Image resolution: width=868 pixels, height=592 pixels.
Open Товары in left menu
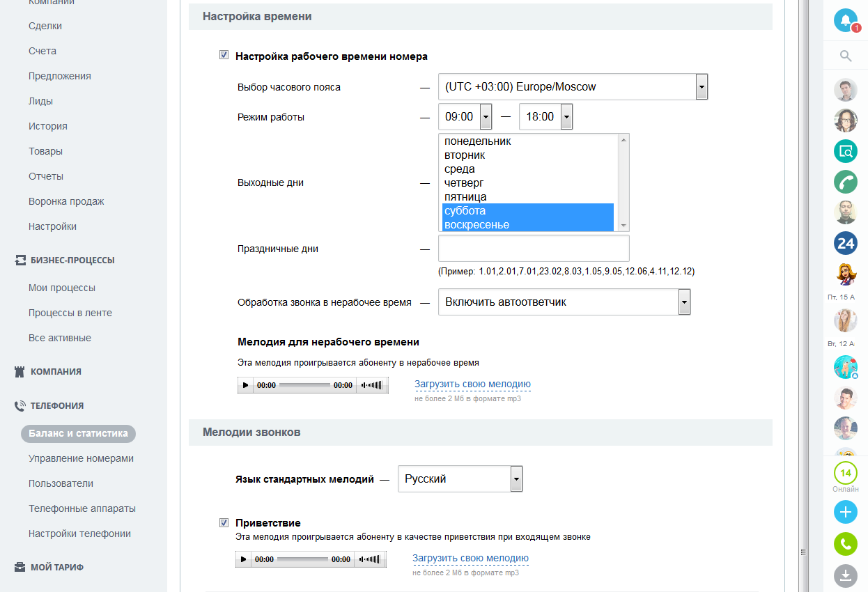pyautogui.click(x=45, y=151)
